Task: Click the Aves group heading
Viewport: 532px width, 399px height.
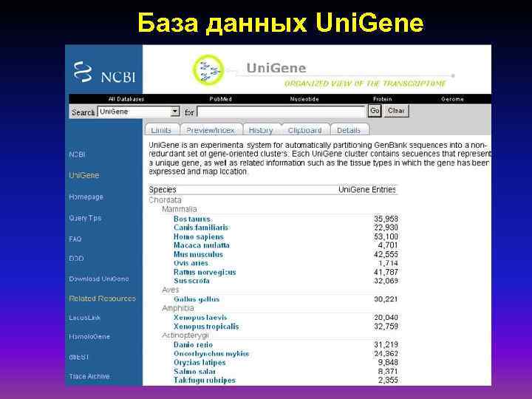Action: point(171,290)
